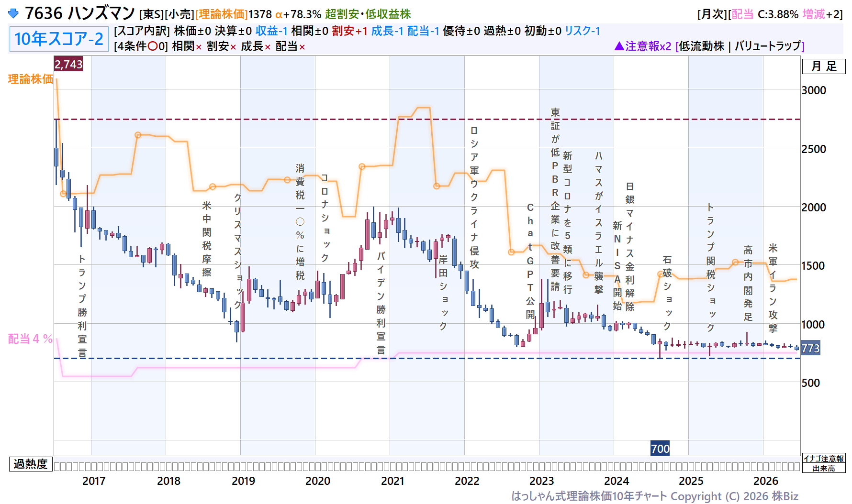This screenshot has width=852, height=504.
Task: Click the トランプ勝利宣言 event annotation
Action: click(82, 306)
